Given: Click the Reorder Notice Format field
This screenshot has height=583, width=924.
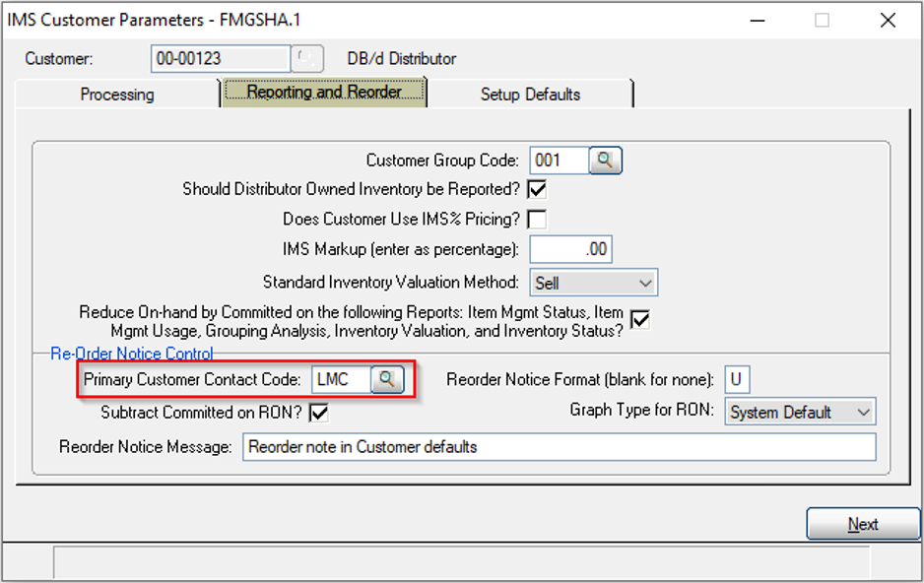Looking at the screenshot, I should pos(737,379).
